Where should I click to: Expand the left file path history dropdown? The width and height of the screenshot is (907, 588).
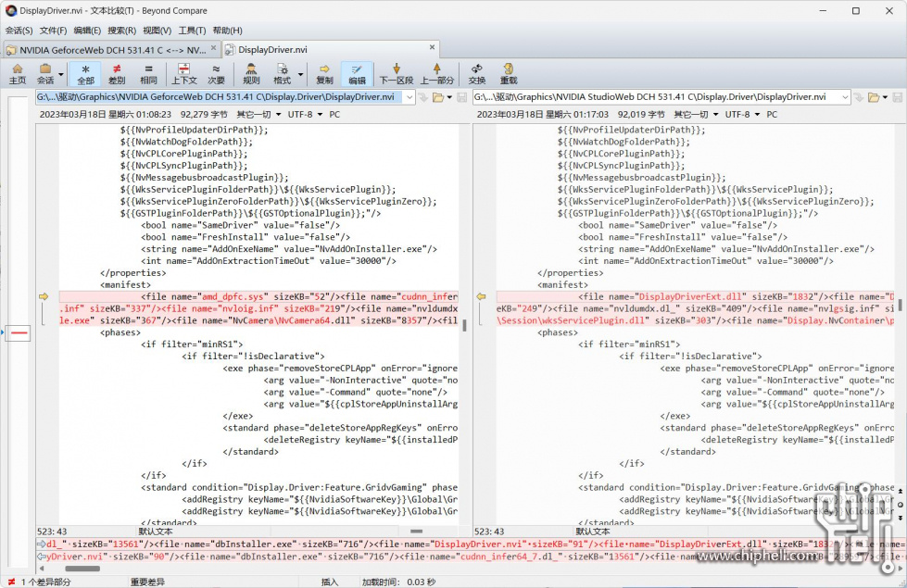tap(409, 97)
